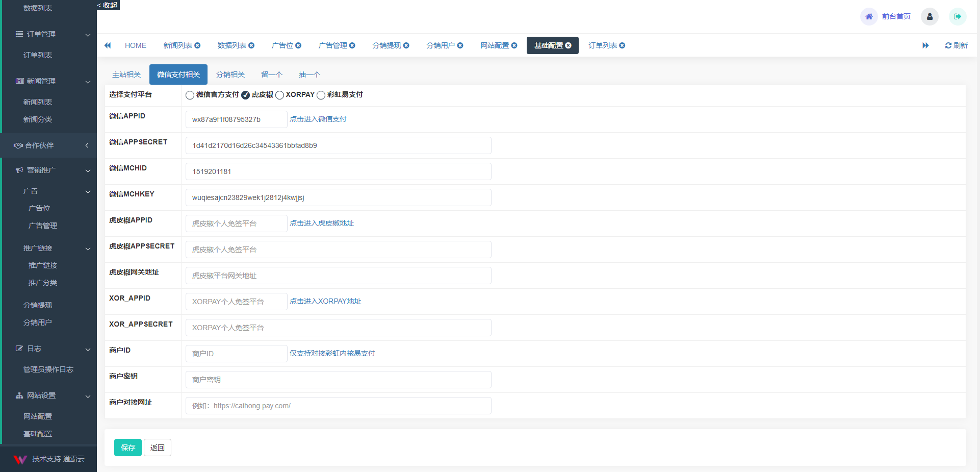
Task: Switch to the 分销相关 tab
Action: [x=230, y=74]
